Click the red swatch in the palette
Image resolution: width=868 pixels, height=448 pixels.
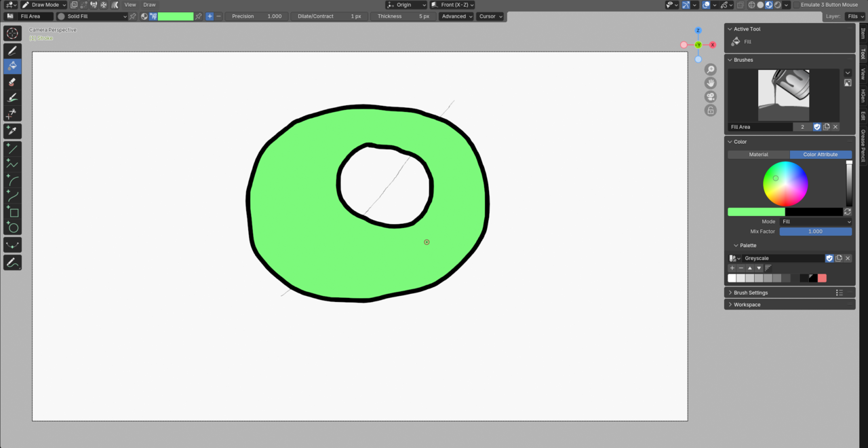click(x=822, y=278)
